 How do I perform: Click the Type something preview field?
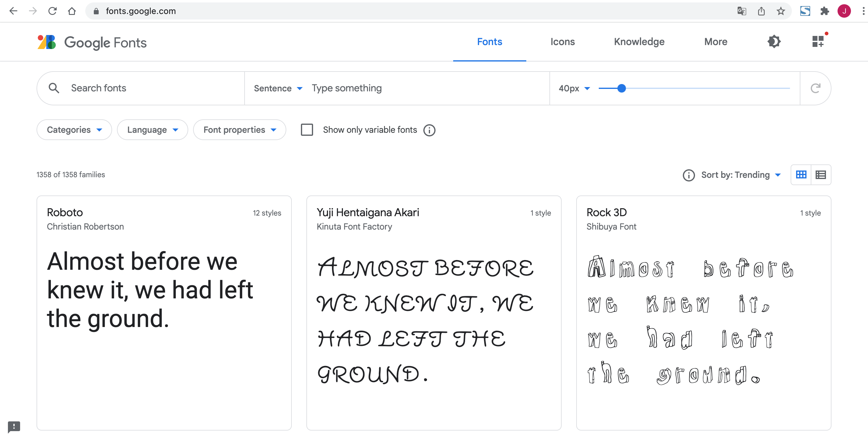[427, 88]
